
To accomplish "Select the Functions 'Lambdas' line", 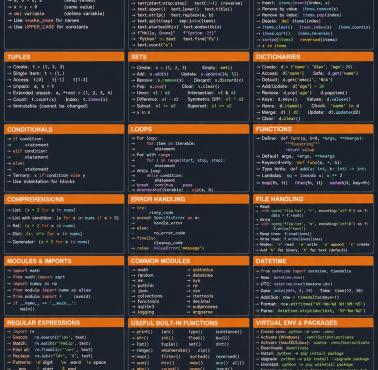I will click(299, 176).
